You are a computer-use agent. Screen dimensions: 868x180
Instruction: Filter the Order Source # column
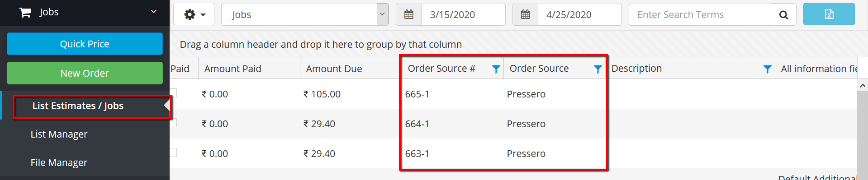point(496,69)
